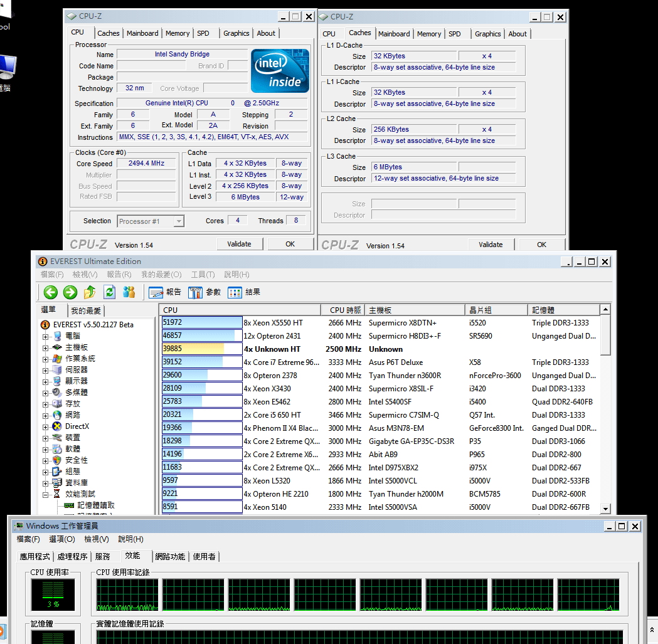Click the green Forward arrow in EVEREST
The height and width of the screenshot is (644, 658).
coord(70,292)
